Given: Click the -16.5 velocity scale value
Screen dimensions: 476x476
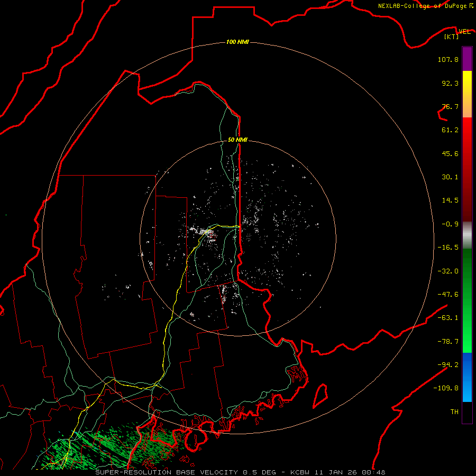Looking at the screenshot, I should (x=448, y=248).
